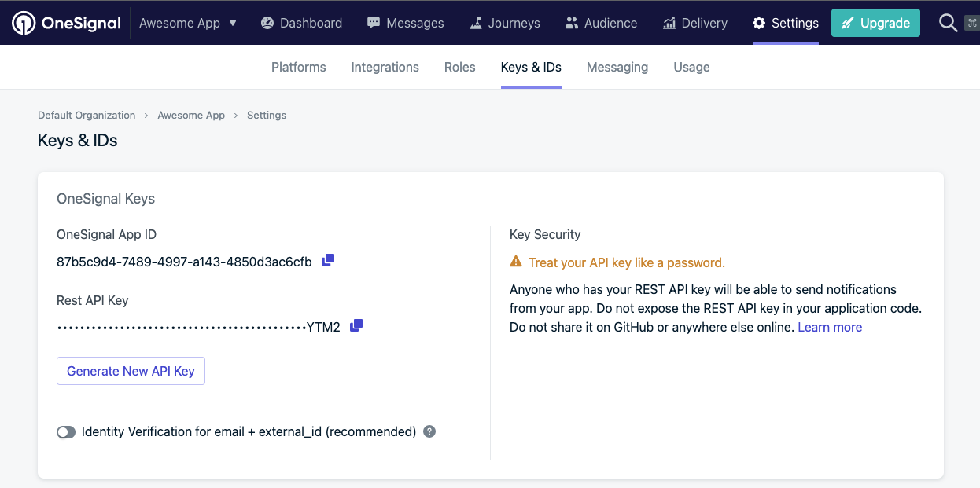Click the App ID value 87b5c9d4-7489-4997-a143-4850d3ac6cfb
The height and width of the screenshot is (488, 980).
(x=184, y=262)
